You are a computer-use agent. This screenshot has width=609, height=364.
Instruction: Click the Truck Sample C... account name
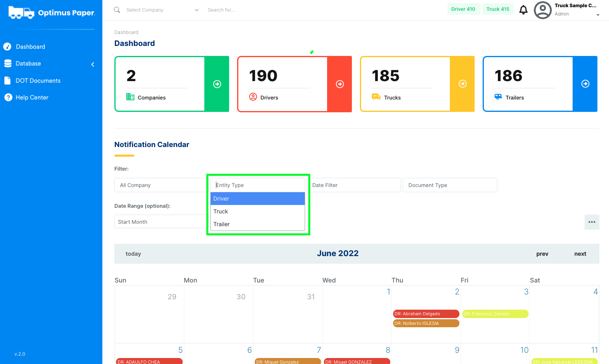pyautogui.click(x=575, y=6)
